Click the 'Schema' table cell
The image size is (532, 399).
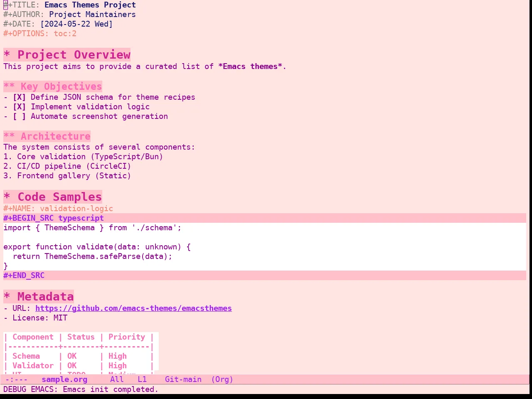point(26,356)
